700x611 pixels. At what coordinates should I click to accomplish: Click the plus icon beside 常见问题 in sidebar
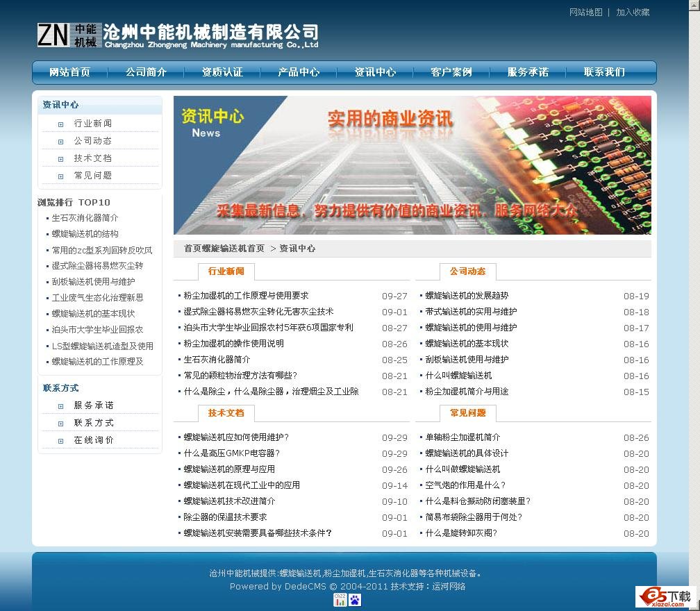pos(60,176)
